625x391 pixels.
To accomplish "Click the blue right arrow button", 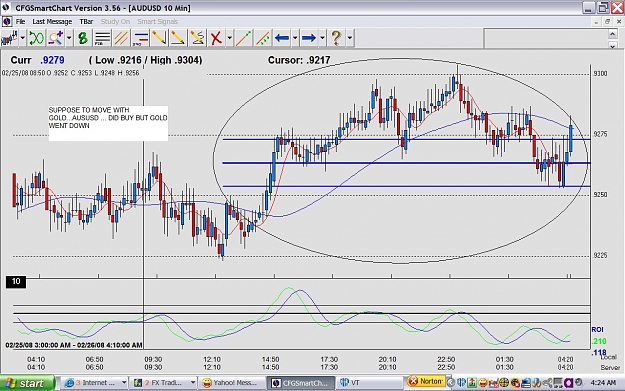I will click(x=309, y=38).
